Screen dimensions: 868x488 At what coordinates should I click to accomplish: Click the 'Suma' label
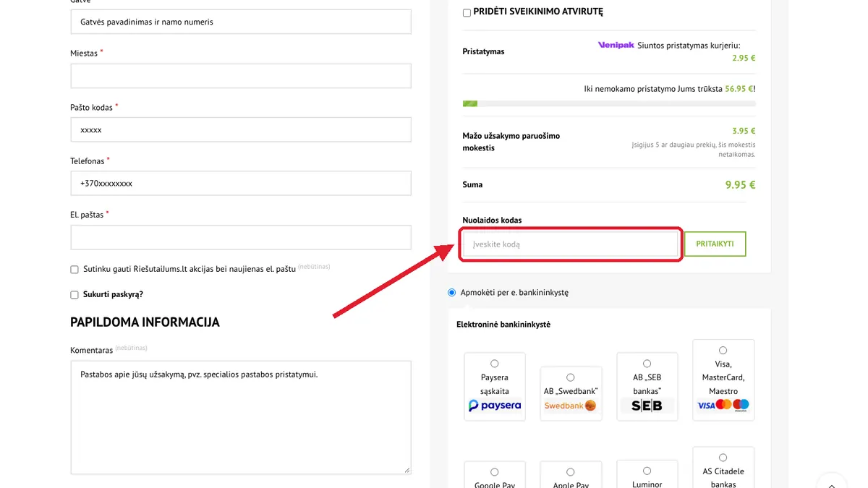coord(472,185)
